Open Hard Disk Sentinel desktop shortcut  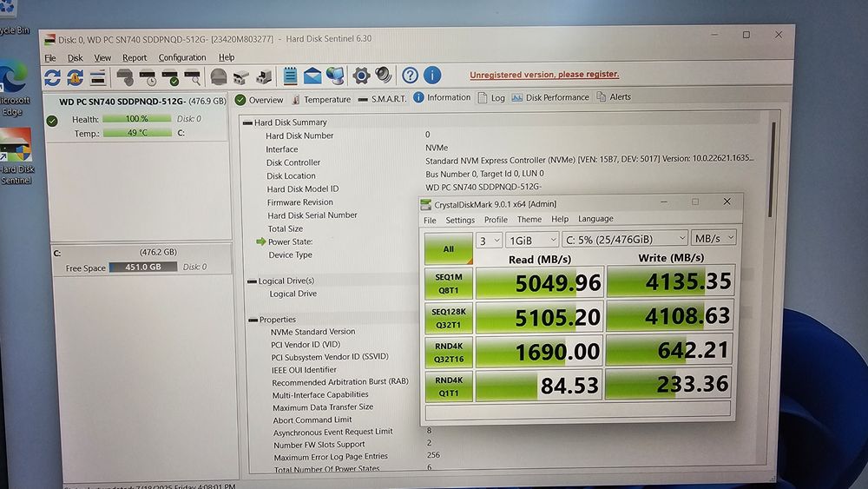16,156
